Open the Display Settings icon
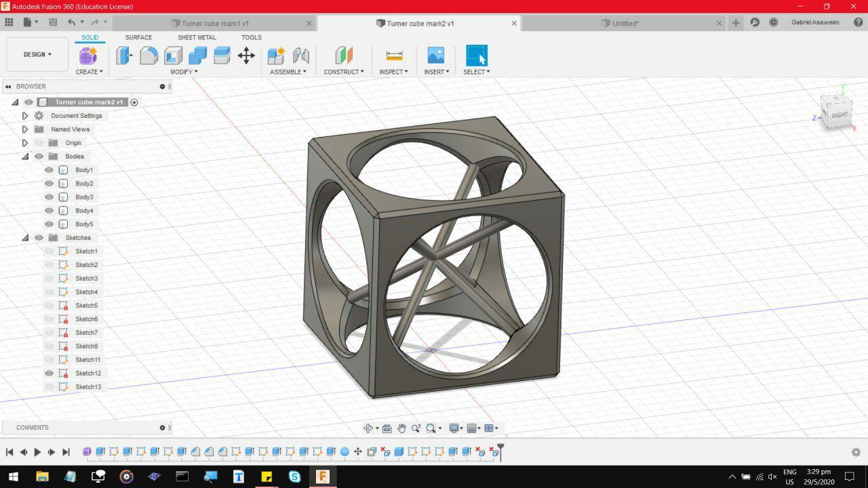Image resolution: width=868 pixels, height=488 pixels. pos(454,428)
